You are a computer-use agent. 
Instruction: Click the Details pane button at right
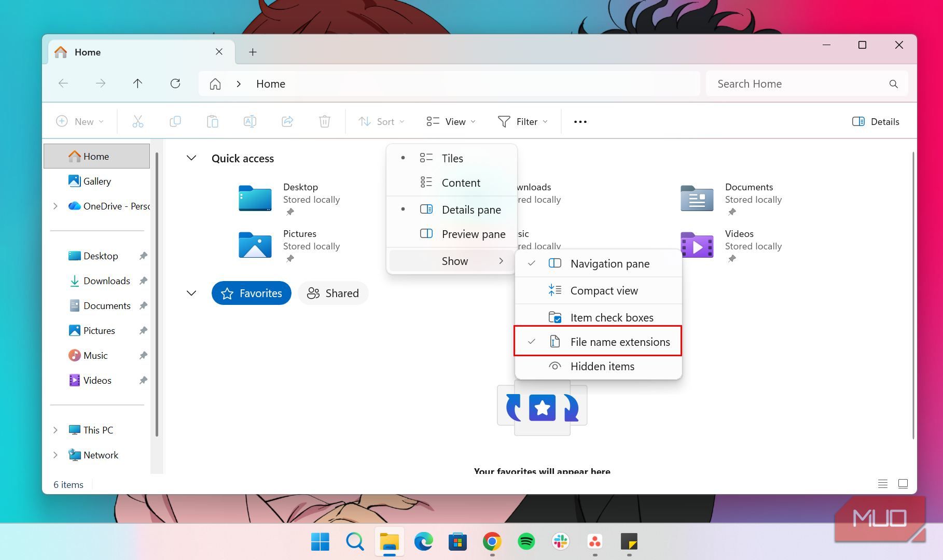pyautogui.click(x=876, y=122)
